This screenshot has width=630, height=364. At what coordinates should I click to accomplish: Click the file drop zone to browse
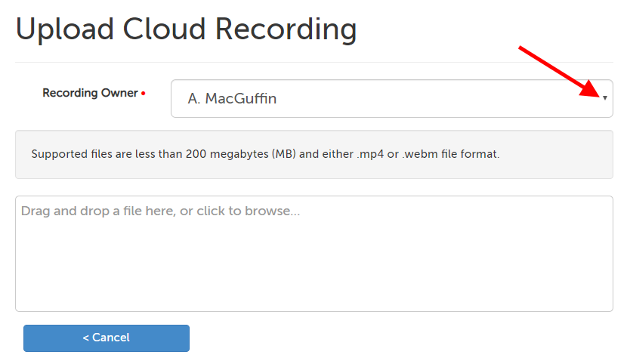pyautogui.click(x=313, y=253)
